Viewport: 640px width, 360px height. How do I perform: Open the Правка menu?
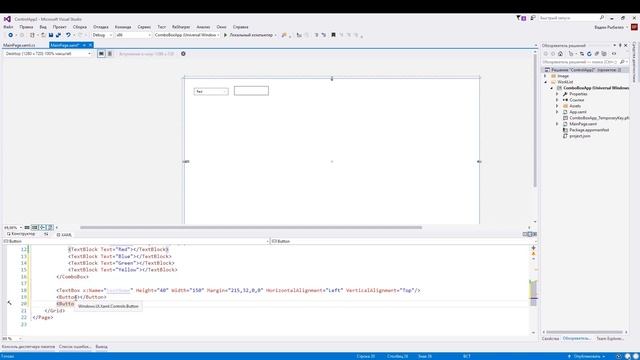click(x=26, y=27)
